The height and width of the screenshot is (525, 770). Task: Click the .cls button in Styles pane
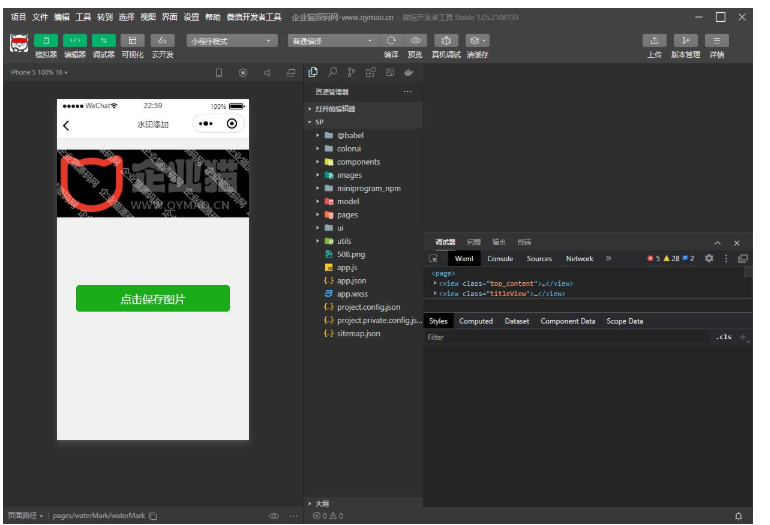[723, 337]
